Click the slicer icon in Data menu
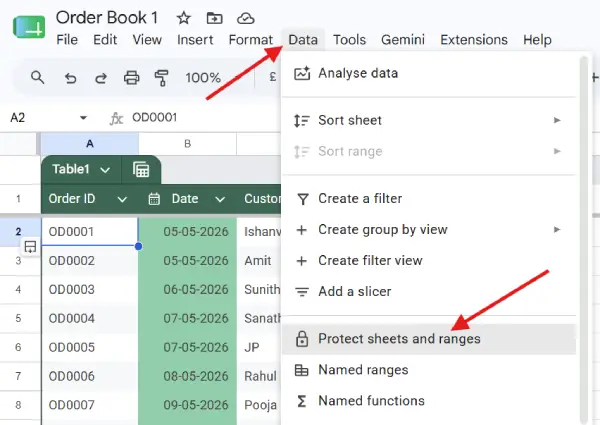 [302, 292]
